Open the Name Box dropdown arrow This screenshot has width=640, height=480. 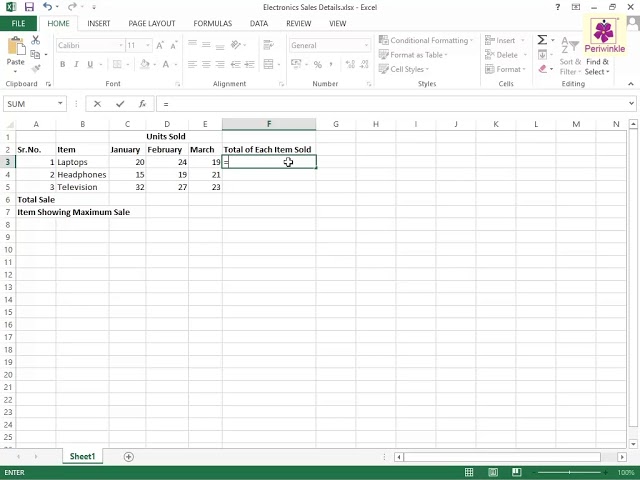point(60,104)
